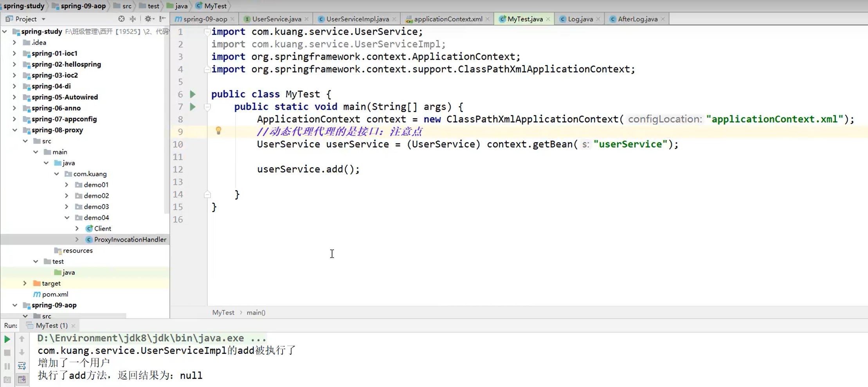
Task: Expand the demo01 package
Action: [67, 185]
